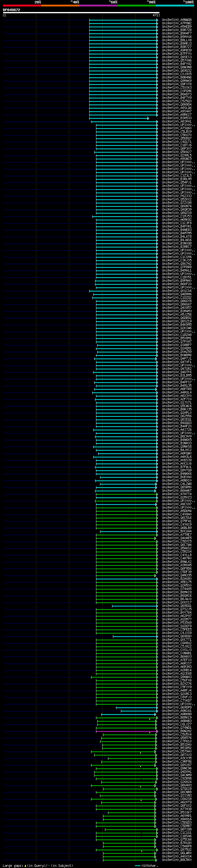This screenshot has height=868, width=197.
Task: Open hit UniRef100_Q58576
Action: pyautogui.click(x=177, y=738)
